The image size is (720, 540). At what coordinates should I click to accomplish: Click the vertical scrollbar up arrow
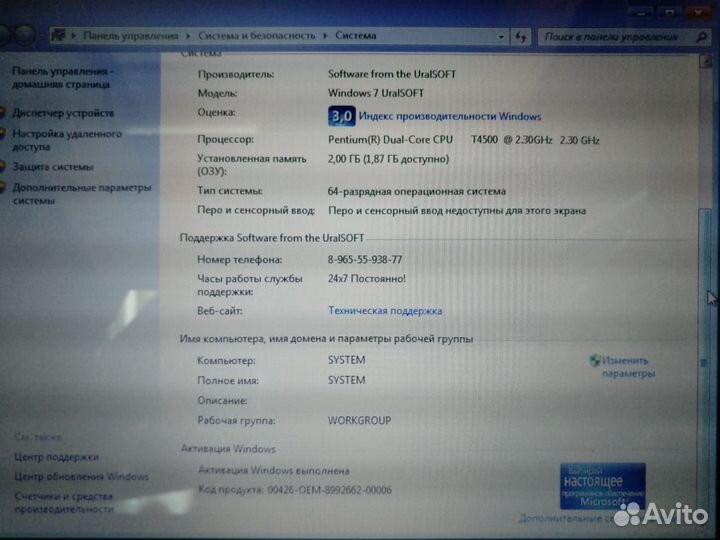pyautogui.click(x=705, y=61)
